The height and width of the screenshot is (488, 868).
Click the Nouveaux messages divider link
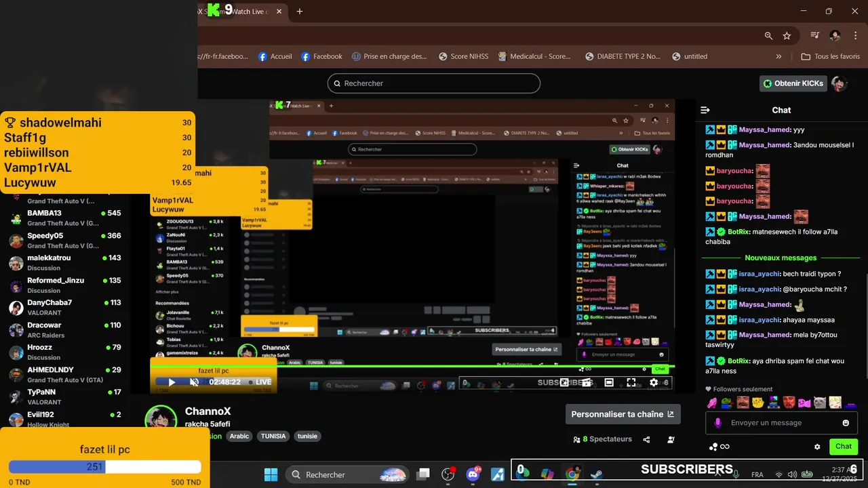click(x=781, y=258)
